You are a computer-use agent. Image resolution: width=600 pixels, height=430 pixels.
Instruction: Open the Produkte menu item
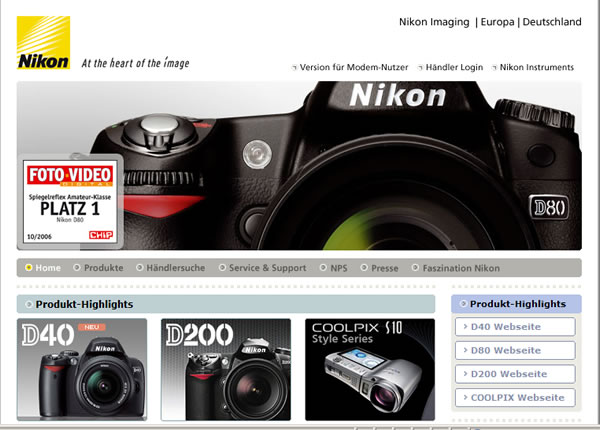103,268
